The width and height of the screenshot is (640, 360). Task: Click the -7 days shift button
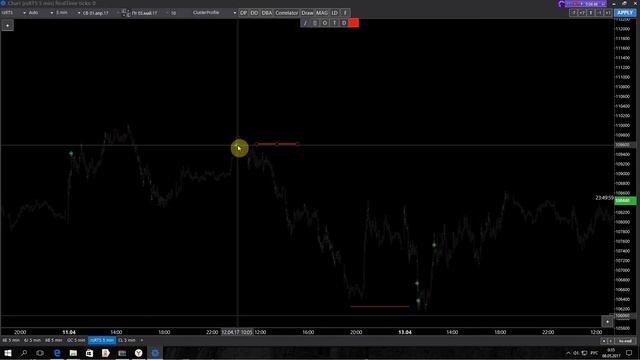(573, 13)
